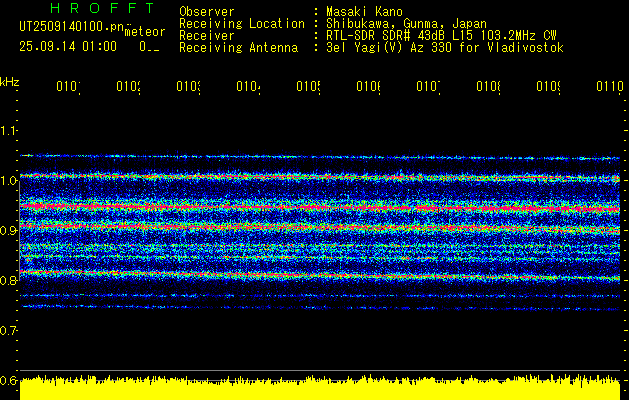The image size is (629, 400).
Task: Click the 0.7 kHz axis label
Action: point(9,330)
